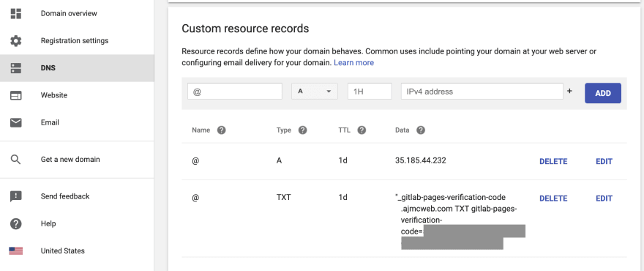Click the DNS server icon

(15, 68)
